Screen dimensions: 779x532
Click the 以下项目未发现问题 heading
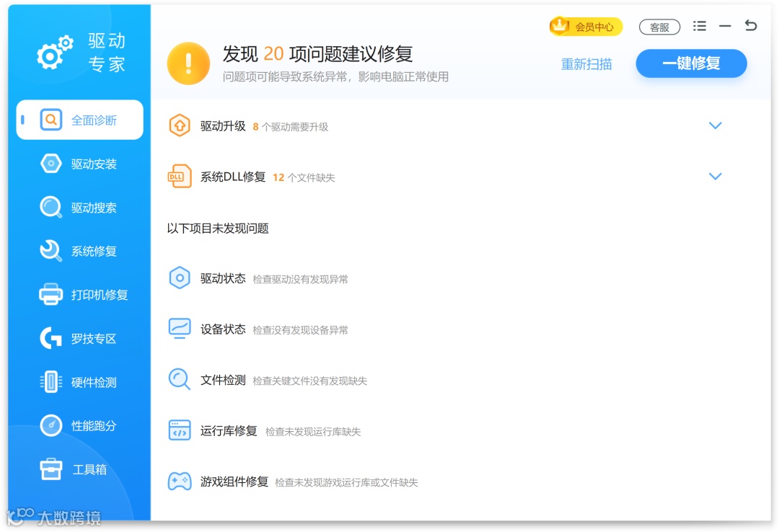coord(218,229)
